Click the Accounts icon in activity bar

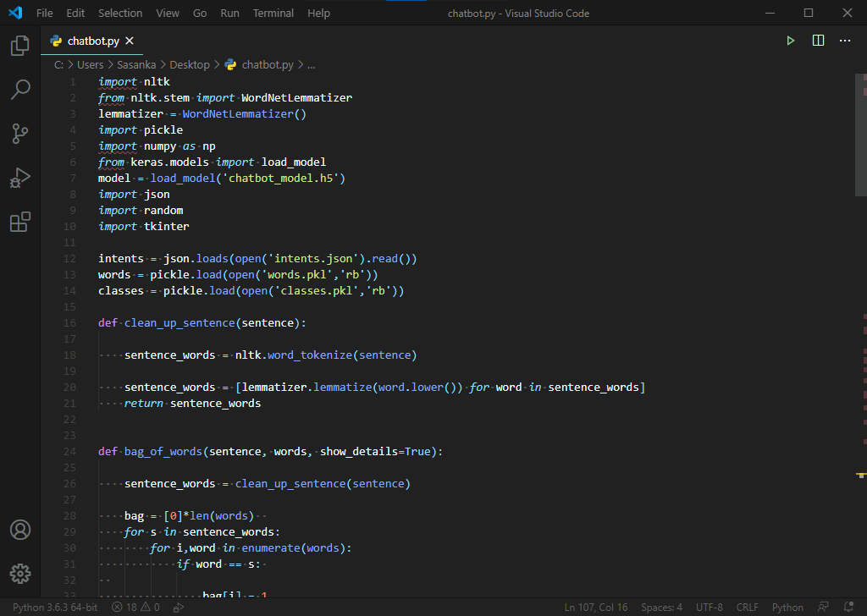click(x=20, y=530)
